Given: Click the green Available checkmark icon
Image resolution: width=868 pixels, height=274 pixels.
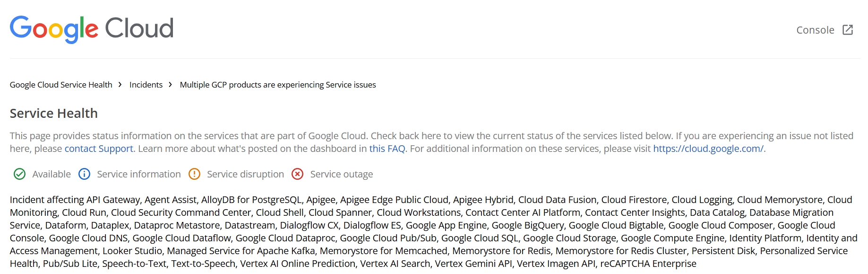Looking at the screenshot, I should [20, 174].
